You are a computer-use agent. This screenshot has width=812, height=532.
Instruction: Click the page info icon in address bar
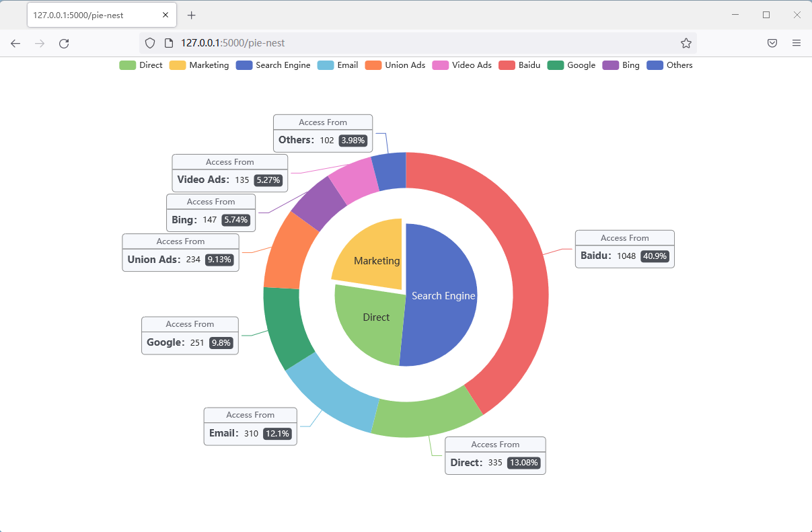tap(168, 43)
